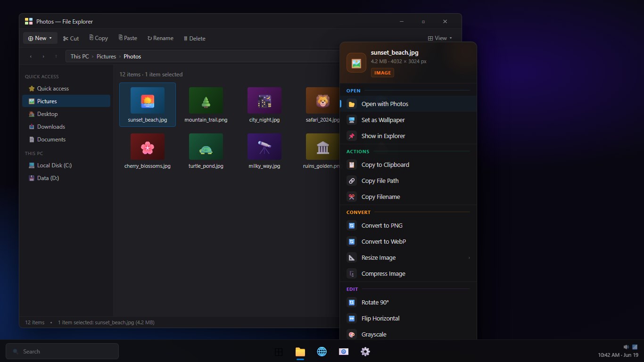
Task: Open Local Disk (C:) in sidebar
Action: pos(66,165)
